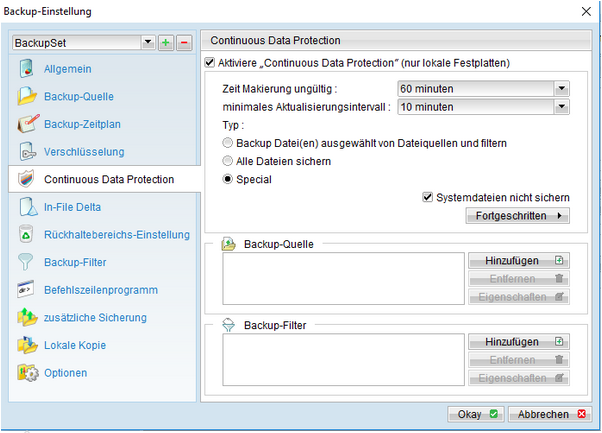Expand the BackupSet dropdown
602x433 pixels.
[x=148, y=42]
